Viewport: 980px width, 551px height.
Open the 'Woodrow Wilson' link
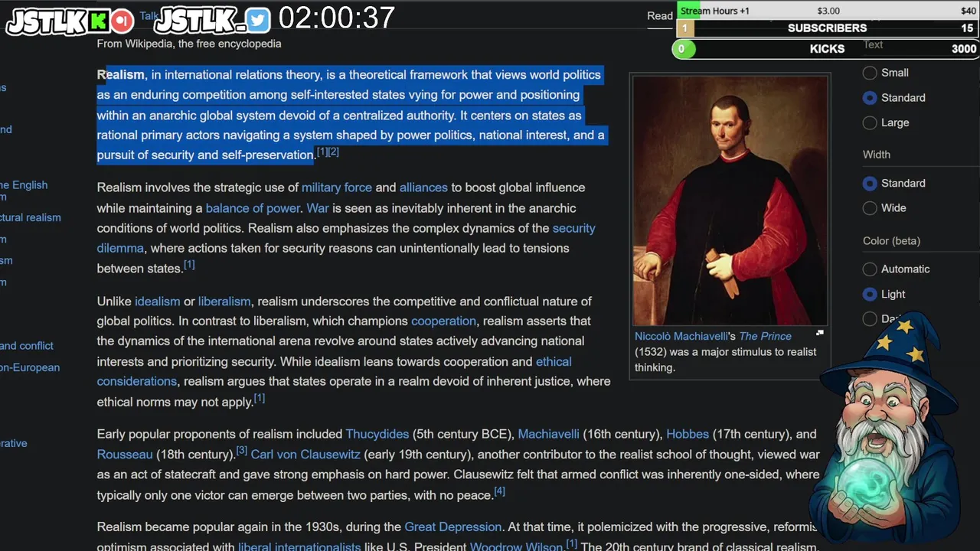click(x=517, y=546)
